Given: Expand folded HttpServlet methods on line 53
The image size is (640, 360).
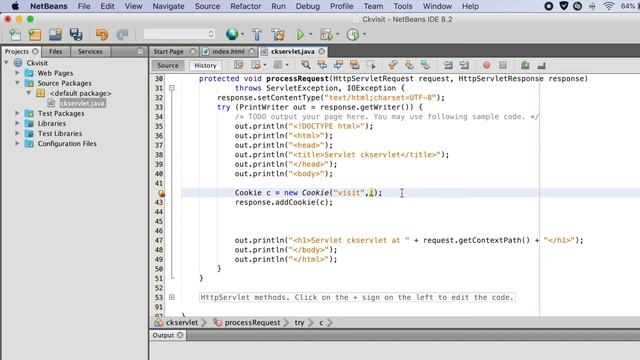Looking at the screenshot, I should click(x=172, y=297).
